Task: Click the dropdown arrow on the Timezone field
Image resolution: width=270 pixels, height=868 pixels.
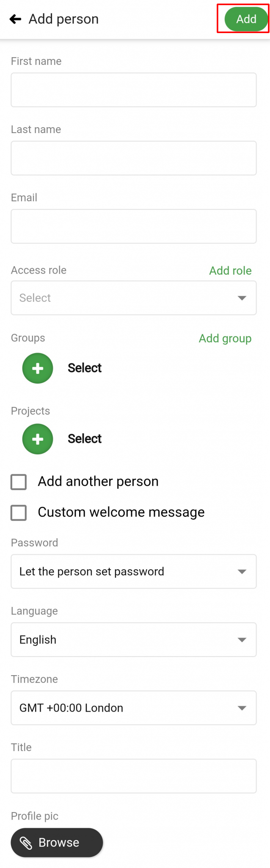Action: pos(242,708)
